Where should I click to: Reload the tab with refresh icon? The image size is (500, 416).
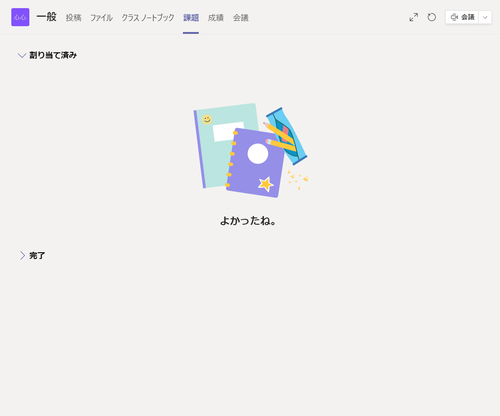point(432,17)
